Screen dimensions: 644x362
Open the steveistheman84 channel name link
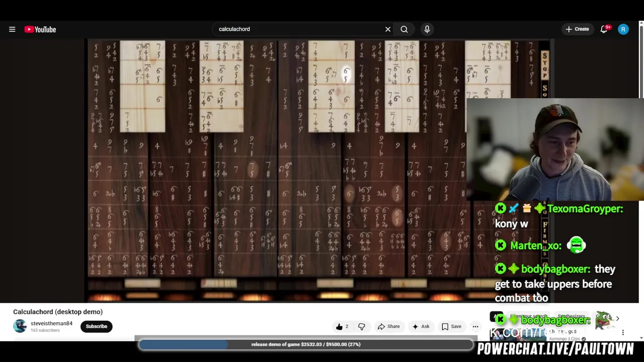51,323
